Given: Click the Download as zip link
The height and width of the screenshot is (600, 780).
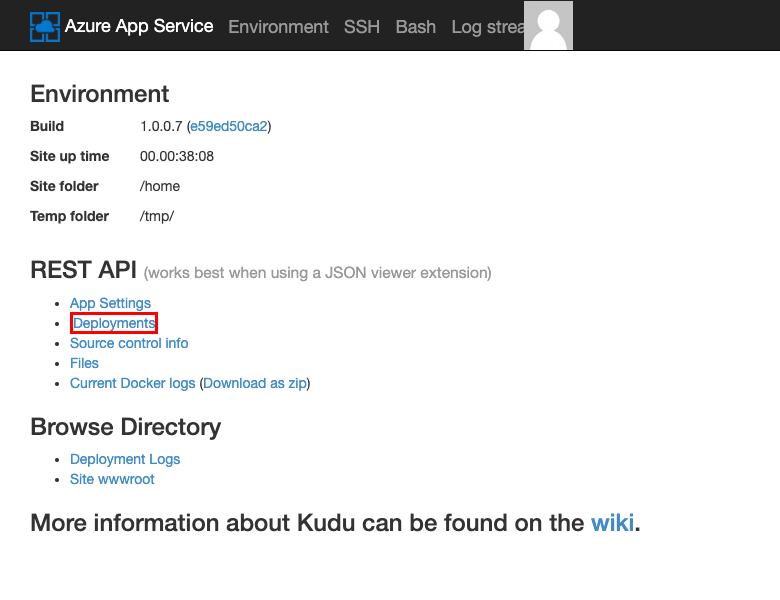Looking at the screenshot, I should (255, 383).
